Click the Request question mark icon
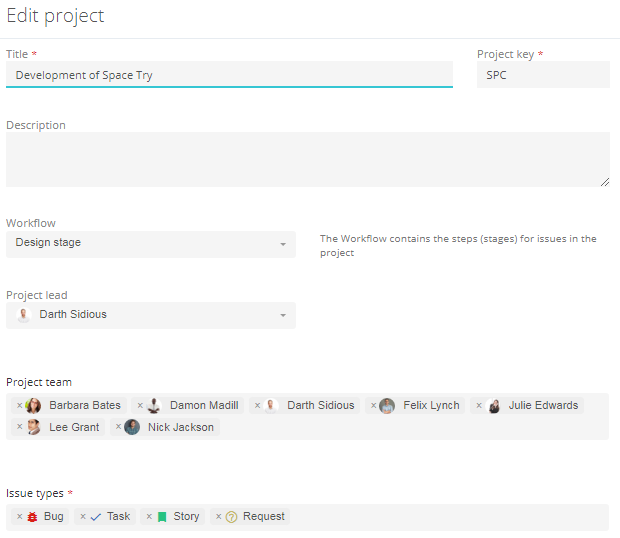 (x=231, y=517)
